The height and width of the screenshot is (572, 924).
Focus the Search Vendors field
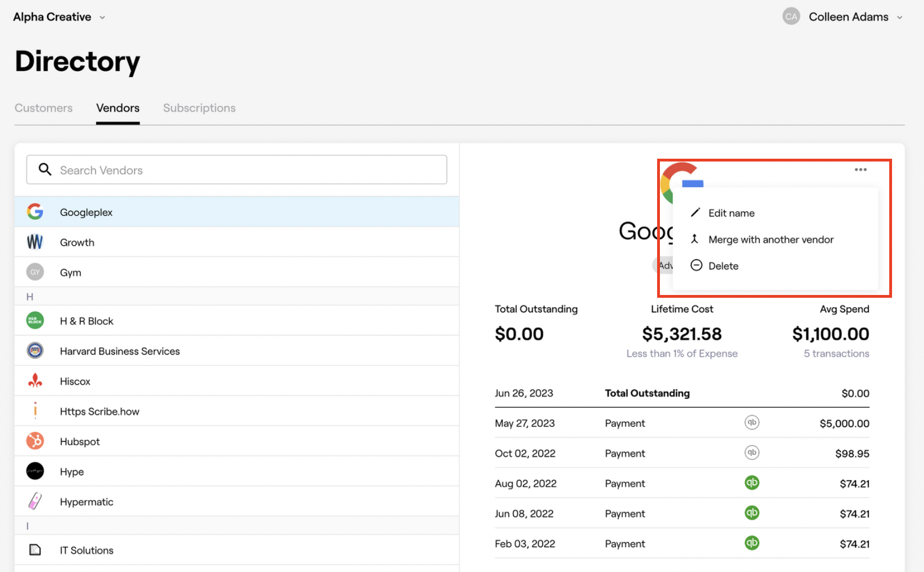(x=237, y=170)
